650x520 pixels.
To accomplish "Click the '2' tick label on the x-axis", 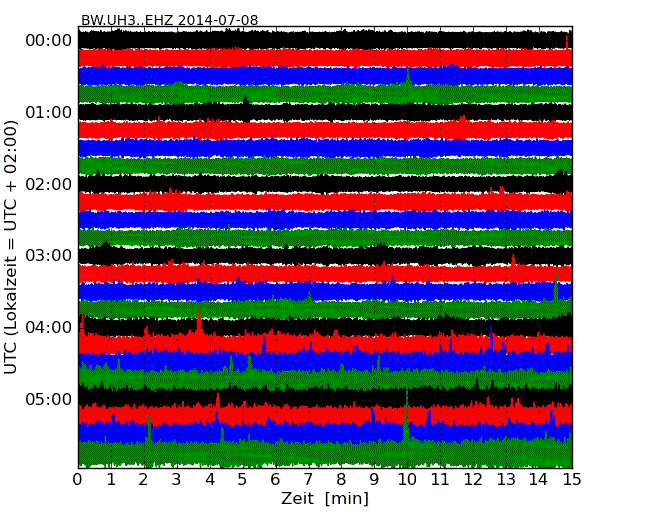I will [144, 480].
